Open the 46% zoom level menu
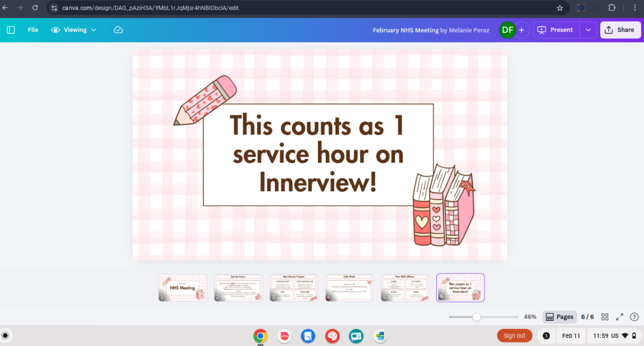 pyautogui.click(x=530, y=317)
